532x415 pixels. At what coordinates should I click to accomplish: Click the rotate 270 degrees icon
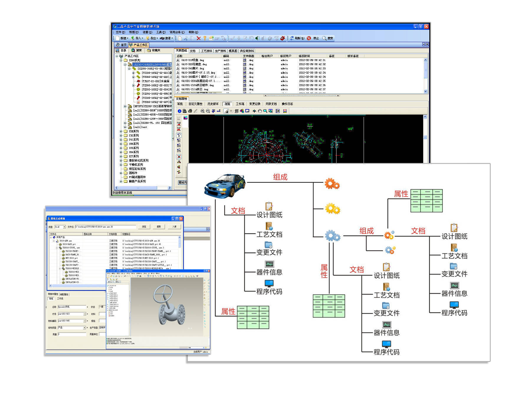tap(179, 151)
